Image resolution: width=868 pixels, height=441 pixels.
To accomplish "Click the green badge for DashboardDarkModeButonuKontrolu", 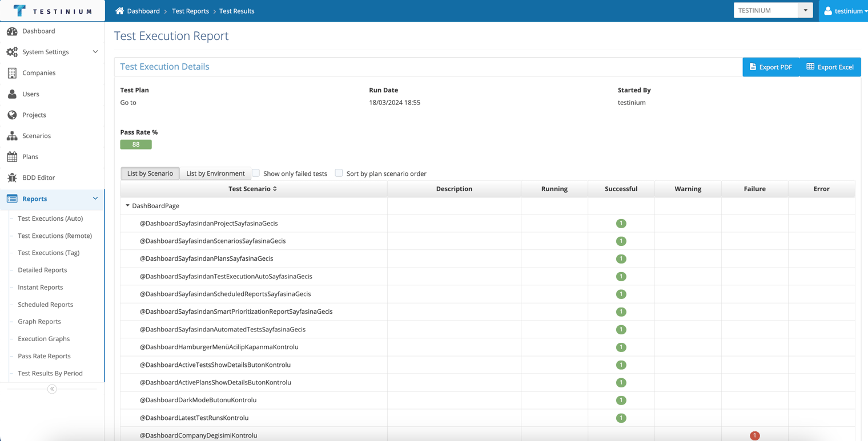I will coord(621,400).
